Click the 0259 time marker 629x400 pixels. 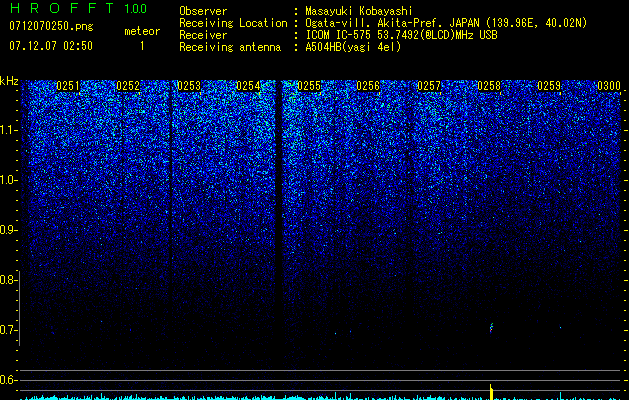coord(549,86)
